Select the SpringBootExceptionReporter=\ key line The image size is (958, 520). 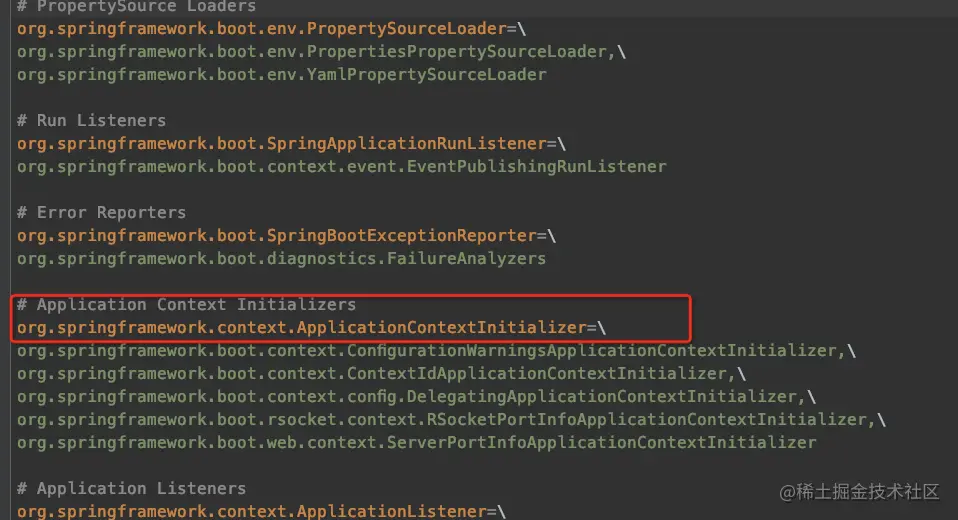click(287, 236)
